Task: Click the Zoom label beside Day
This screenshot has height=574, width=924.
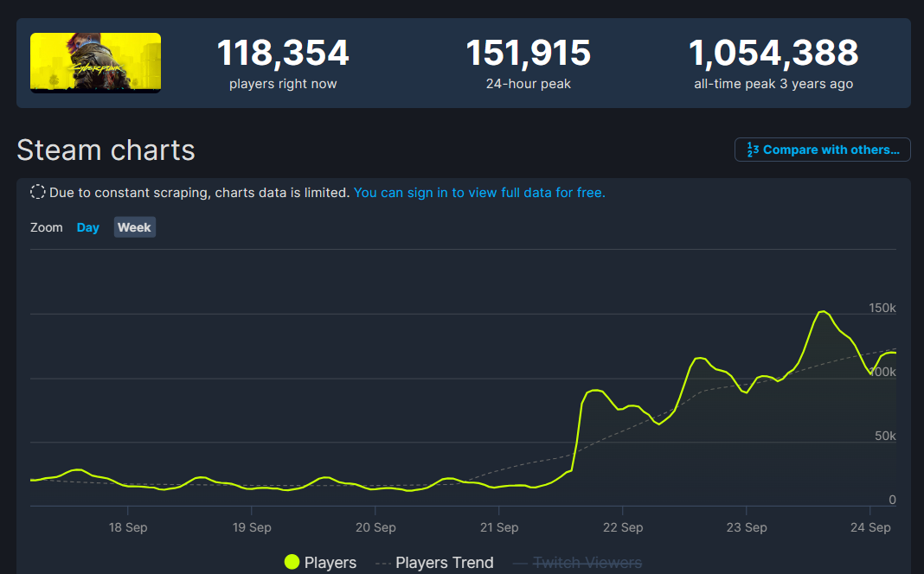Action: (47, 227)
